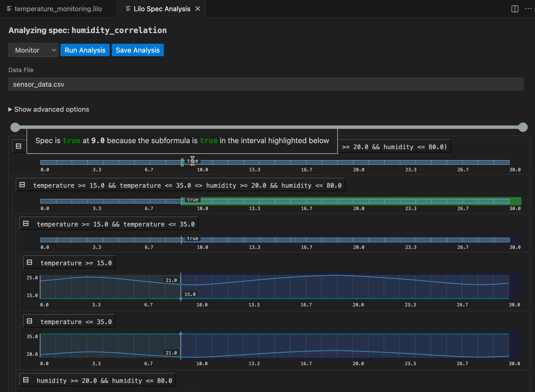The image size is (535, 392).
Task: Click the Run Analysis button
Action: [85, 50]
